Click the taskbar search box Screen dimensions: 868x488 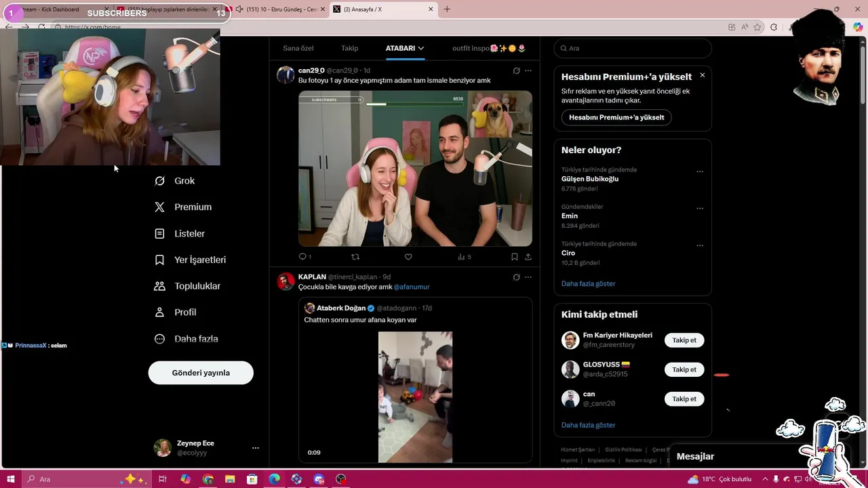[x=85, y=479]
